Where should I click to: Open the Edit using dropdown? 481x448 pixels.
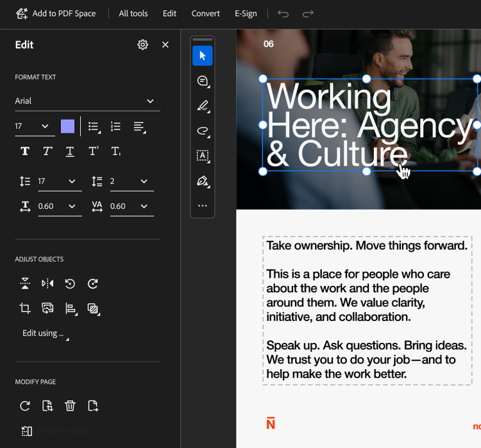pyautogui.click(x=46, y=334)
